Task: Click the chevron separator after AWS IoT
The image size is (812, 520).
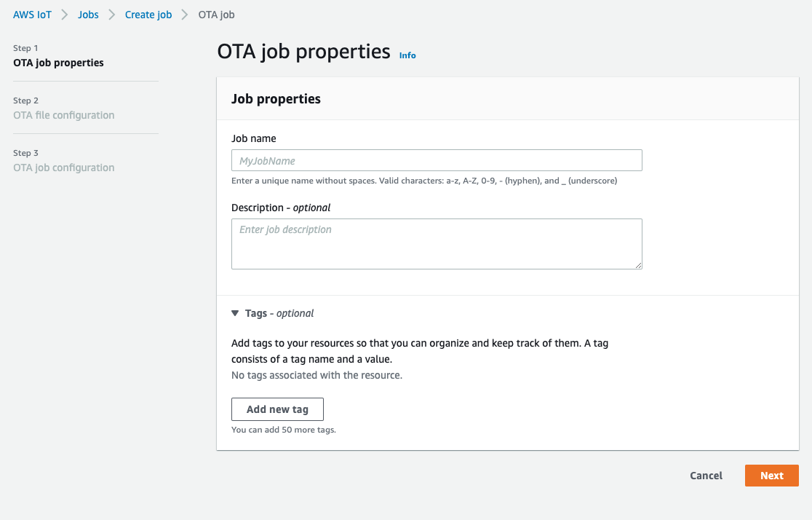Action: pos(65,15)
